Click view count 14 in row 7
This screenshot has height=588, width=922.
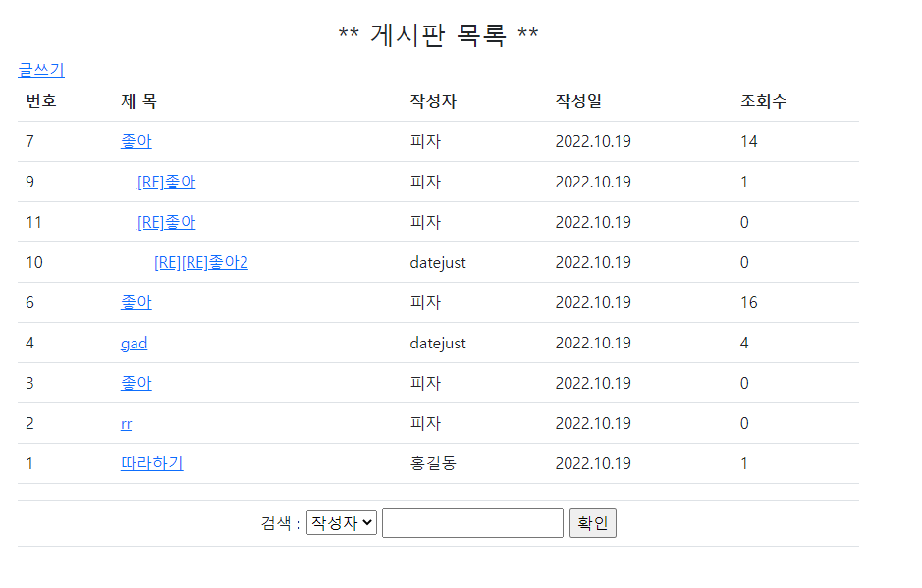pyautogui.click(x=748, y=141)
